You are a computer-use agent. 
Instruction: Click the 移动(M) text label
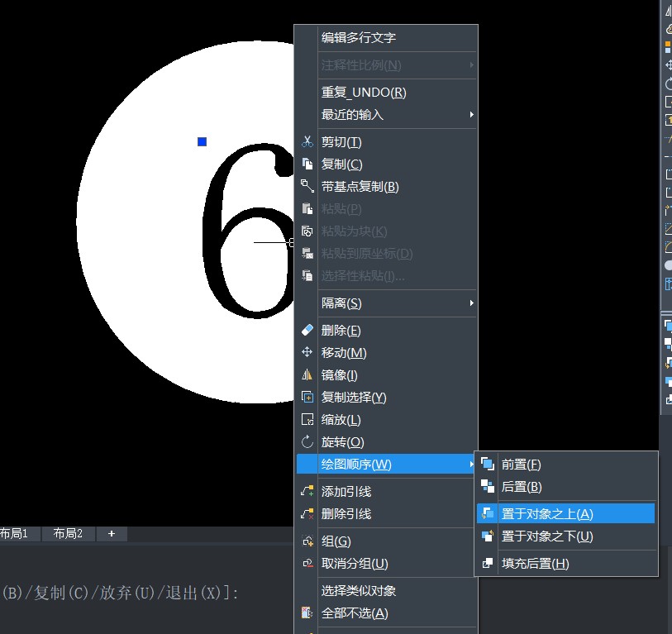tap(344, 352)
